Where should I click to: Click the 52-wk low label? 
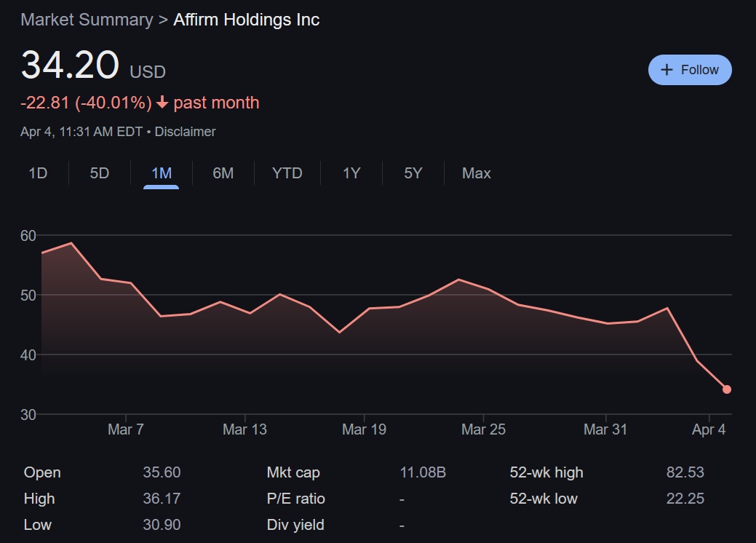(x=544, y=498)
